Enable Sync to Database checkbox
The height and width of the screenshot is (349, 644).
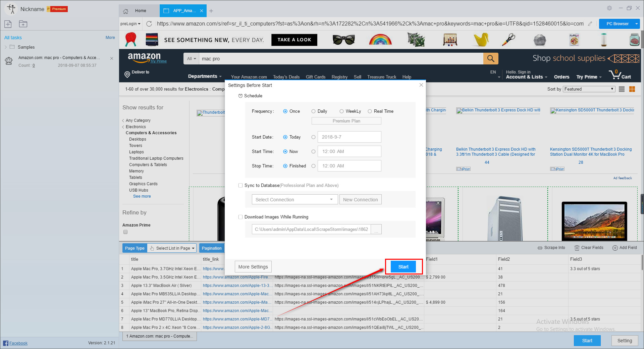(240, 186)
